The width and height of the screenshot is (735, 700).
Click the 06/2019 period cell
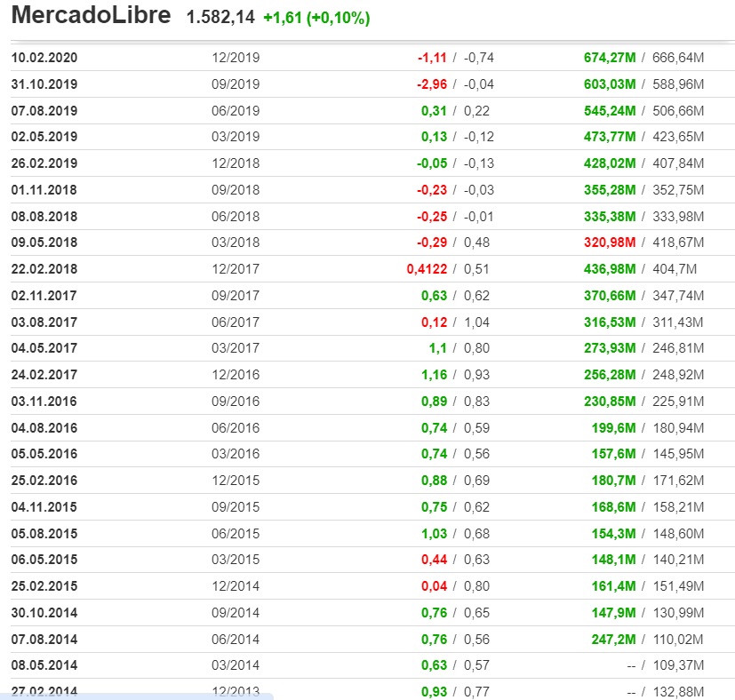click(236, 111)
